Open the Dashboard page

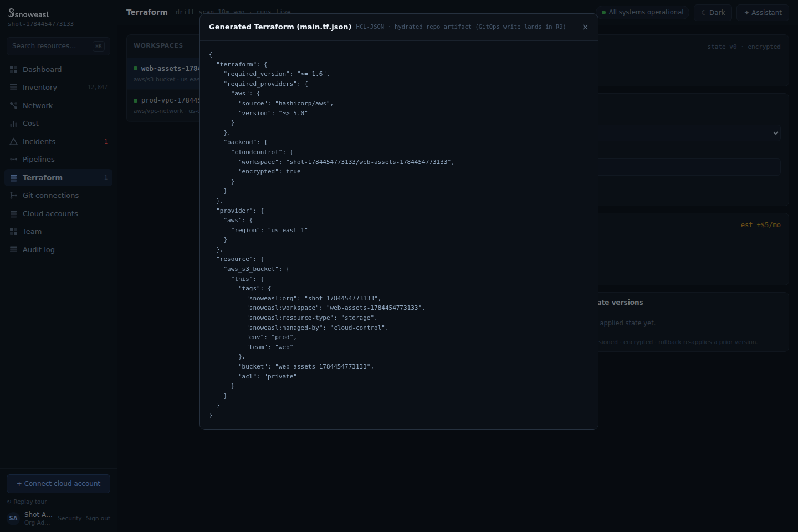click(58, 70)
